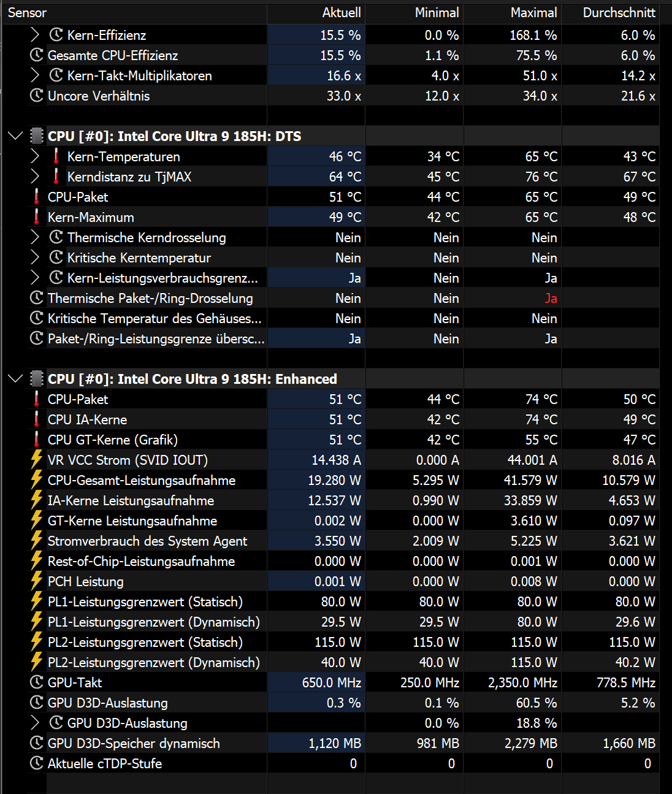Click the 41.579 W maximum value

[x=530, y=480]
